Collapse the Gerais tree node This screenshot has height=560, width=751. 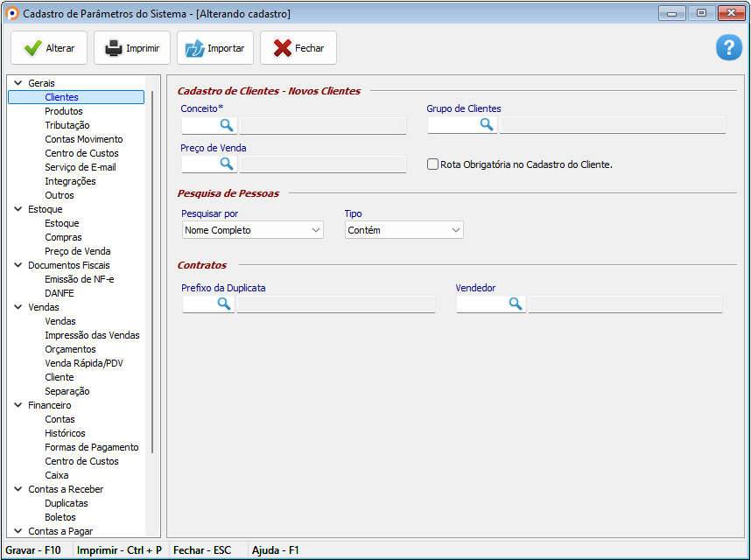pyautogui.click(x=18, y=83)
